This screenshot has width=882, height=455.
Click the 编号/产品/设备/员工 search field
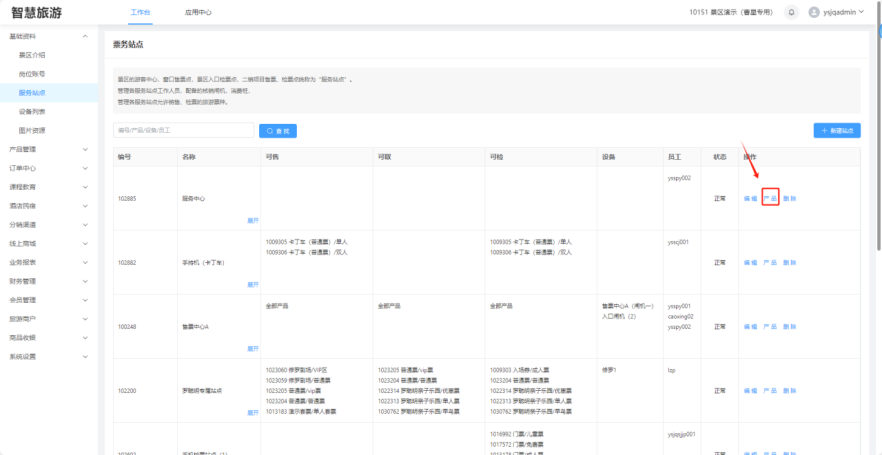184,130
